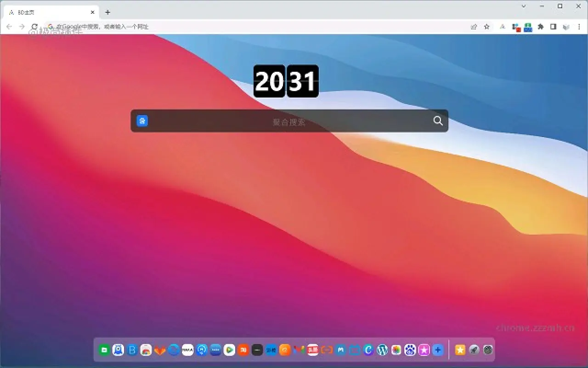Click the blue plus icon to add a shortcut
Screen dimensions: 588x368
click(438, 350)
